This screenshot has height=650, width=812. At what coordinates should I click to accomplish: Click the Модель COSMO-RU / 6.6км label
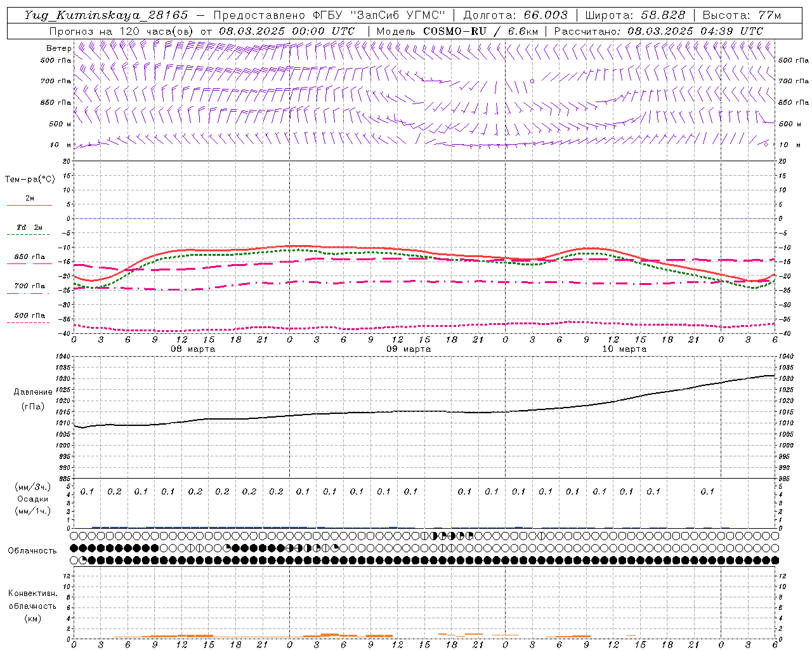click(x=457, y=31)
